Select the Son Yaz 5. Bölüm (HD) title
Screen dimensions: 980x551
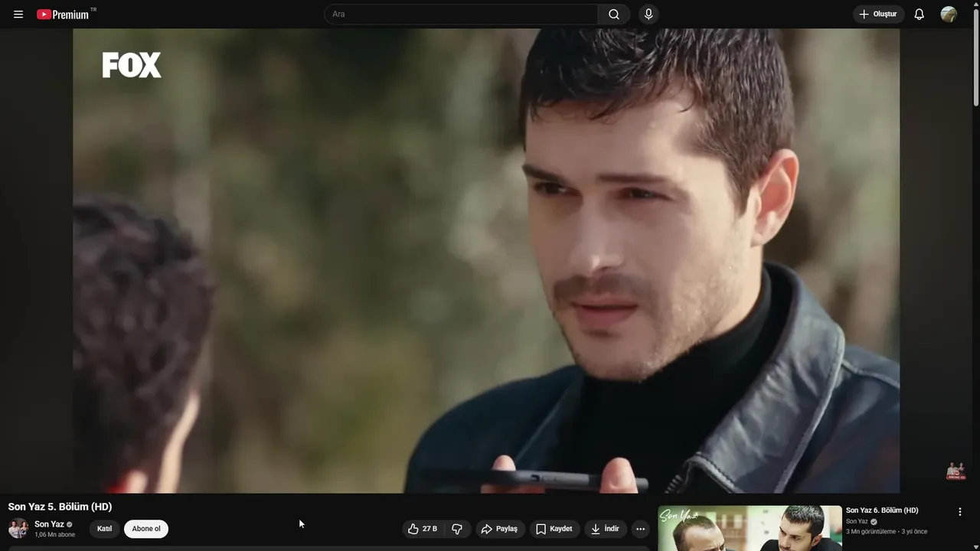[x=60, y=507]
